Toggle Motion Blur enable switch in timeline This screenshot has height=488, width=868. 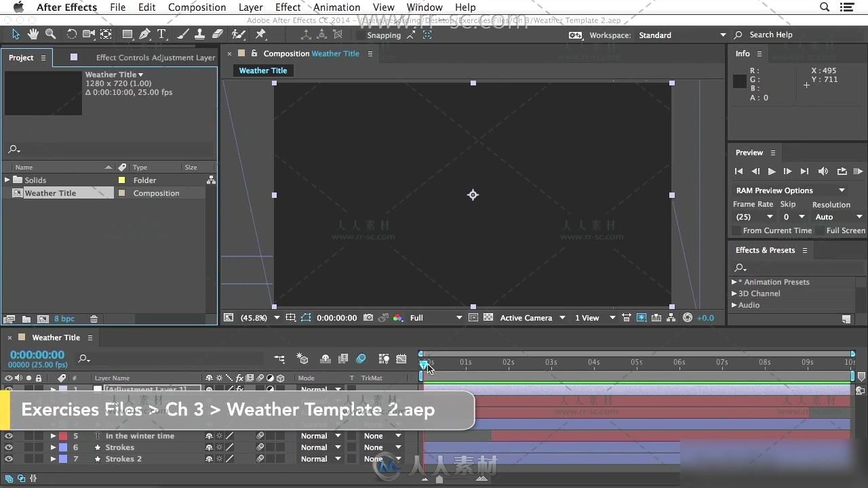361,359
